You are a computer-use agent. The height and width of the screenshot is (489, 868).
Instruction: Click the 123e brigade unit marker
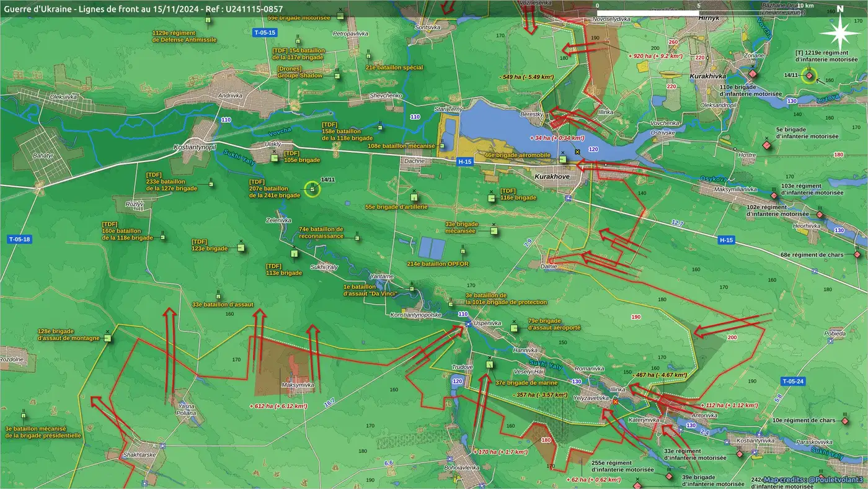click(241, 248)
